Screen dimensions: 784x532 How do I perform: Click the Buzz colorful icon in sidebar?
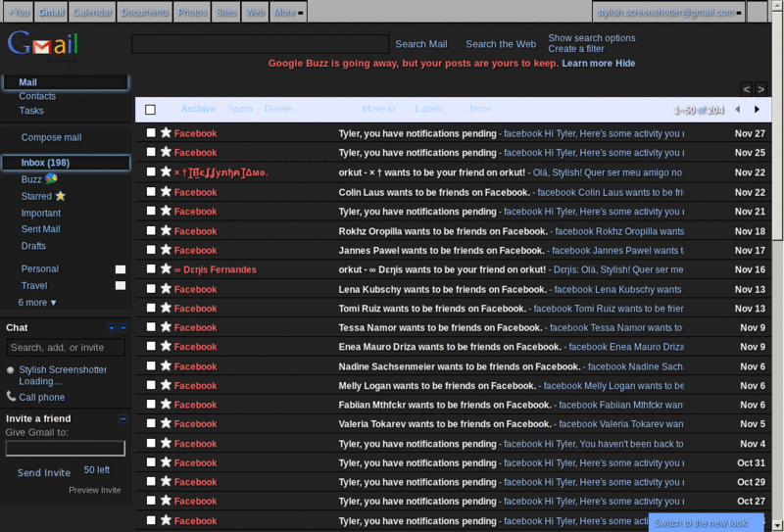point(51,178)
